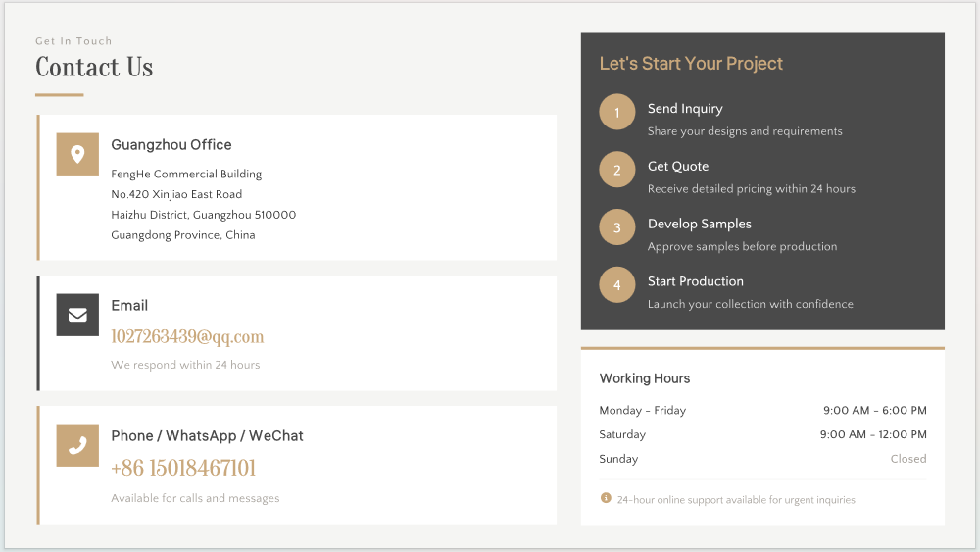Click the Monday - Friday hours row
This screenshot has width=980, height=552.
762,411
